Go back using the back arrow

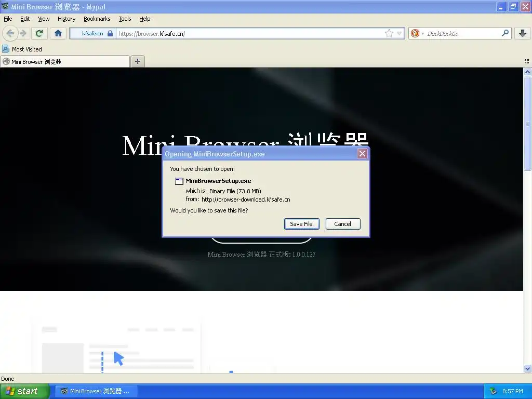tap(10, 33)
